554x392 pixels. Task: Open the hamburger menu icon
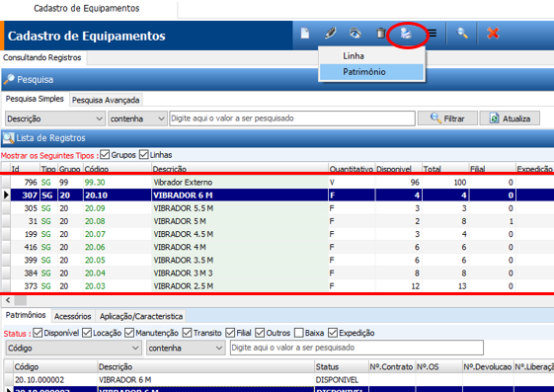(433, 34)
